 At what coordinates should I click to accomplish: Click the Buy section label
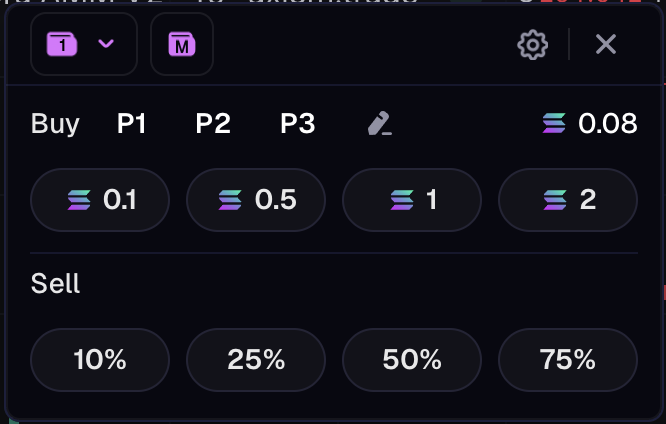[x=55, y=124]
